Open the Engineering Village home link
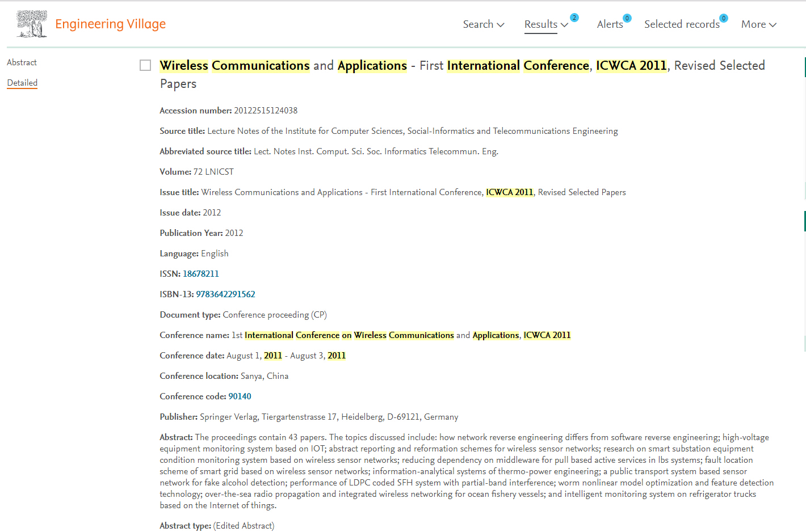 click(110, 24)
